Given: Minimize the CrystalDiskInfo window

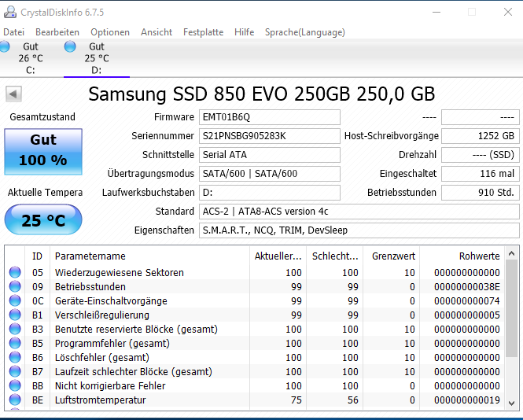Looking at the screenshot, I should pyautogui.click(x=436, y=13).
